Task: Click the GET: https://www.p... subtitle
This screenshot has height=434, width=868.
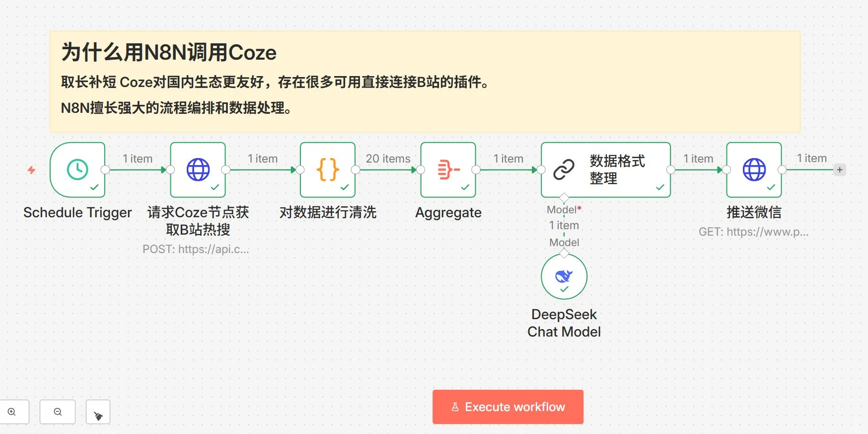Action: tap(754, 232)
